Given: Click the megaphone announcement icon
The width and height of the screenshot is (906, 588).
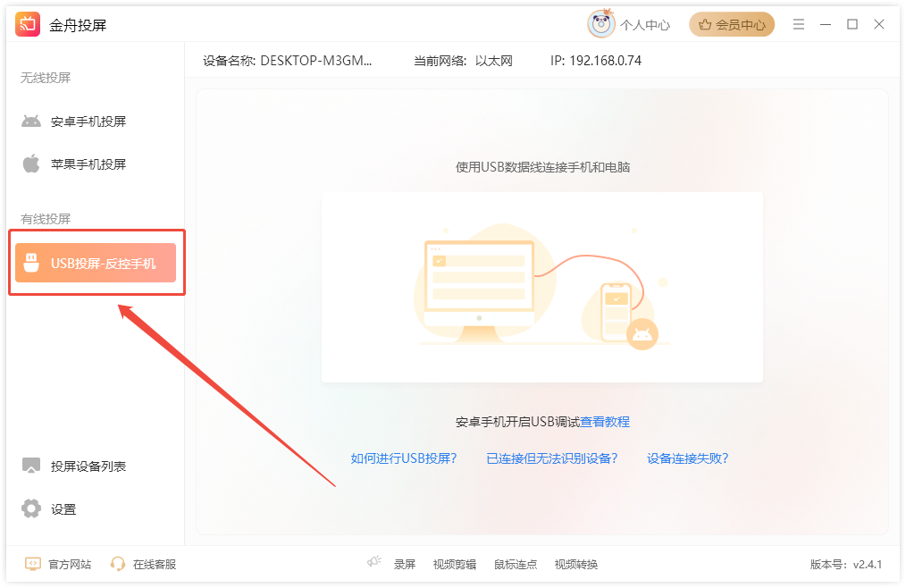Looking at the screenshot, I should click(x=374, y=562).
